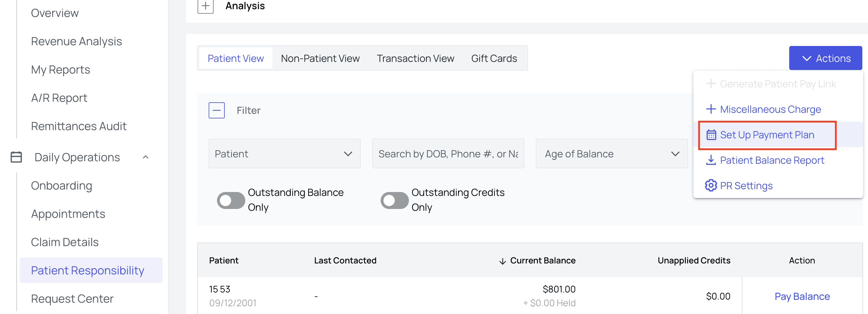The image size is (868, 314).
Task: Open the Patient dropdown filter
Action: 284,154
